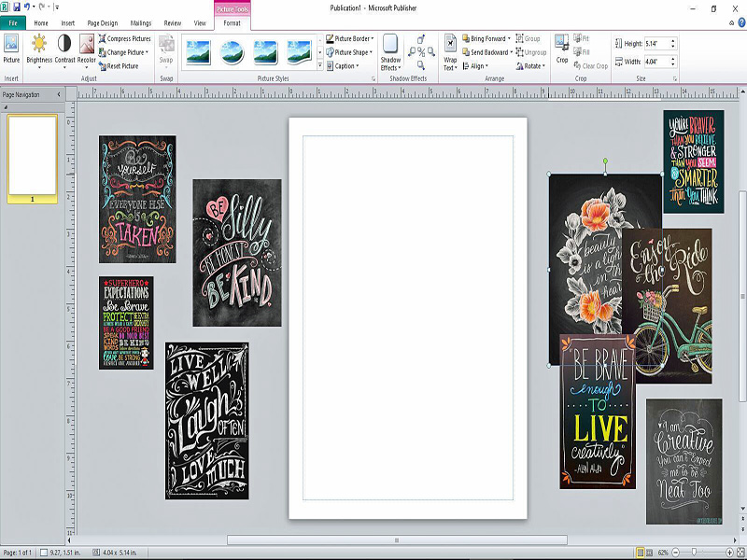Click the Save icon in the quick access toolbar
This screenshot has width=747, height=560.
coord(17,7)
